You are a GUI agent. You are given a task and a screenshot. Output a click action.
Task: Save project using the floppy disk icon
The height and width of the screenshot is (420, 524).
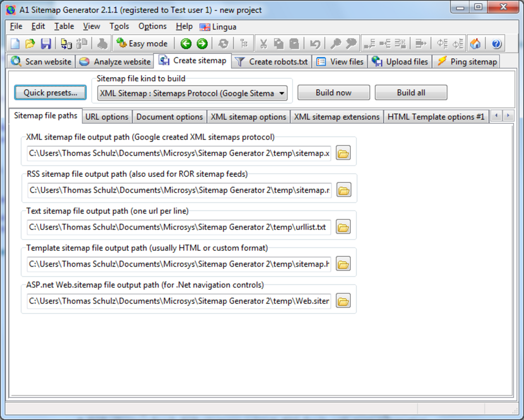[46, 44]
